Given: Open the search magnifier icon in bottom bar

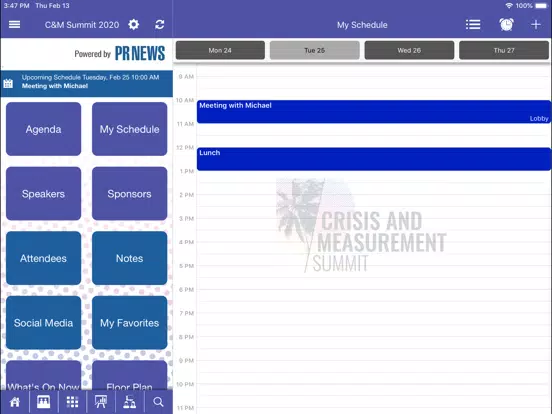Looking at the screenshot, I should [158, 402].
